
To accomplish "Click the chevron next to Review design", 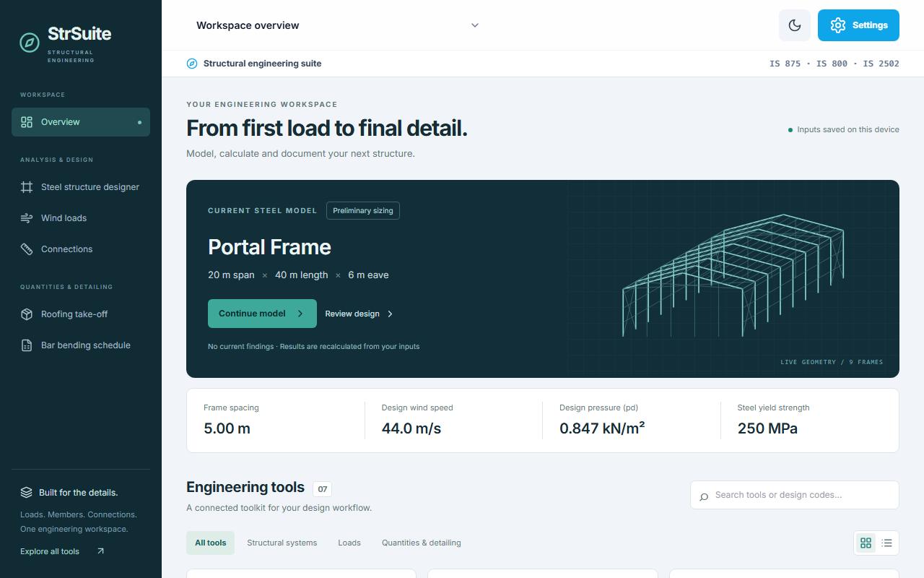I will click(391, 314).
